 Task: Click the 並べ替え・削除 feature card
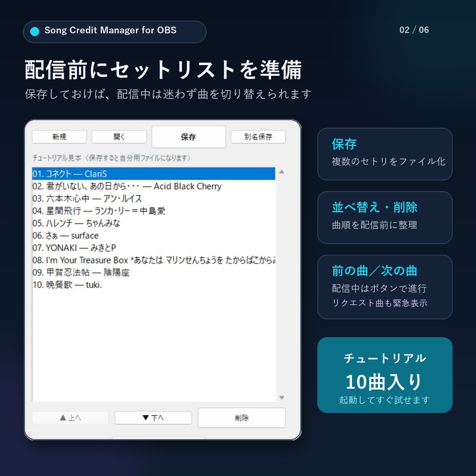(384, 218)
